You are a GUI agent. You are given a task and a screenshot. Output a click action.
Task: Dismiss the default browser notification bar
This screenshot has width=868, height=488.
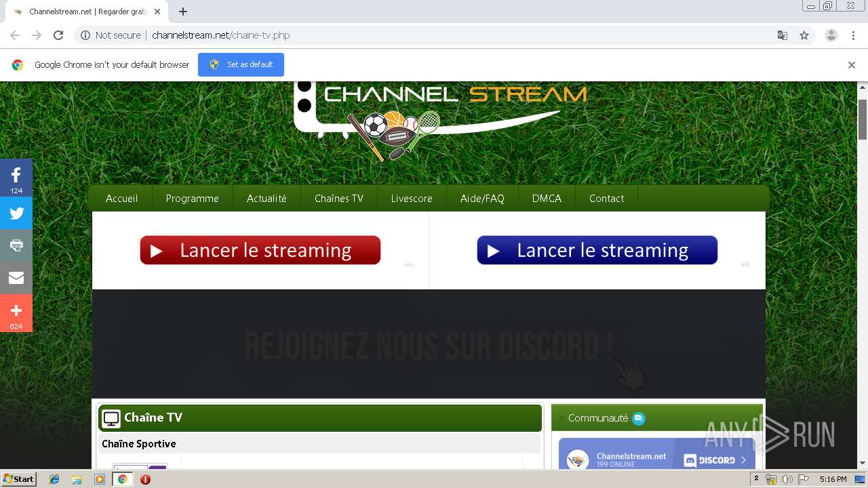pos(852,65)
